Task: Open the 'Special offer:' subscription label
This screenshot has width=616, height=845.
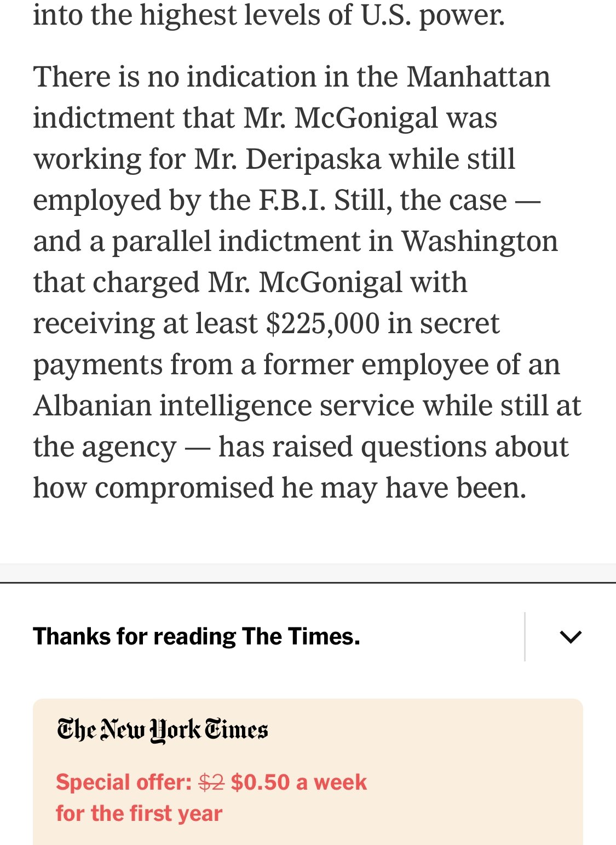Action: (x=124, y=782)
